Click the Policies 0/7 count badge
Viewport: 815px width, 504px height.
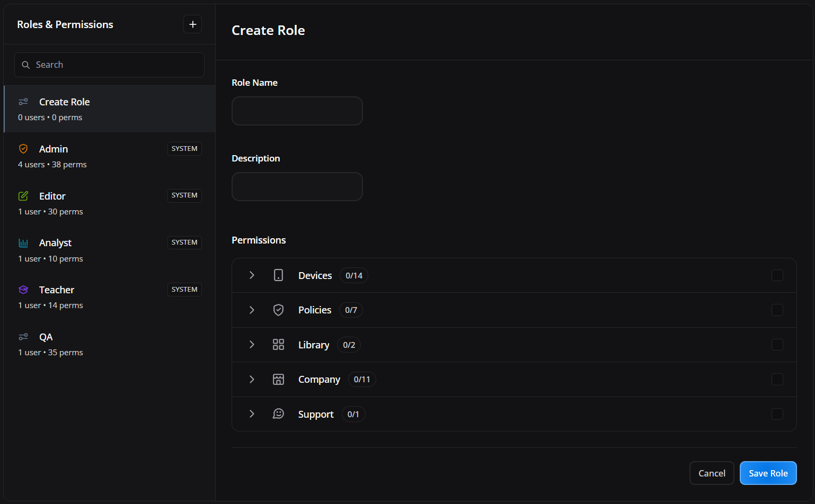[351, 310]
